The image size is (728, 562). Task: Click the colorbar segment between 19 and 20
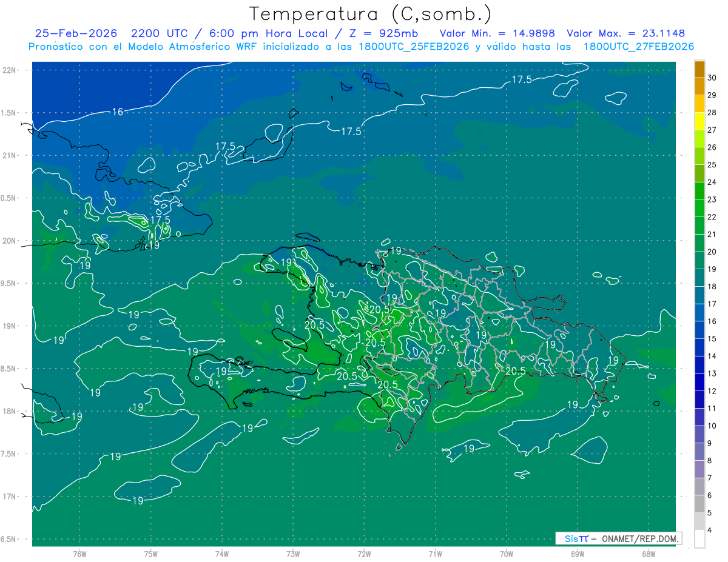pos(699,260)
